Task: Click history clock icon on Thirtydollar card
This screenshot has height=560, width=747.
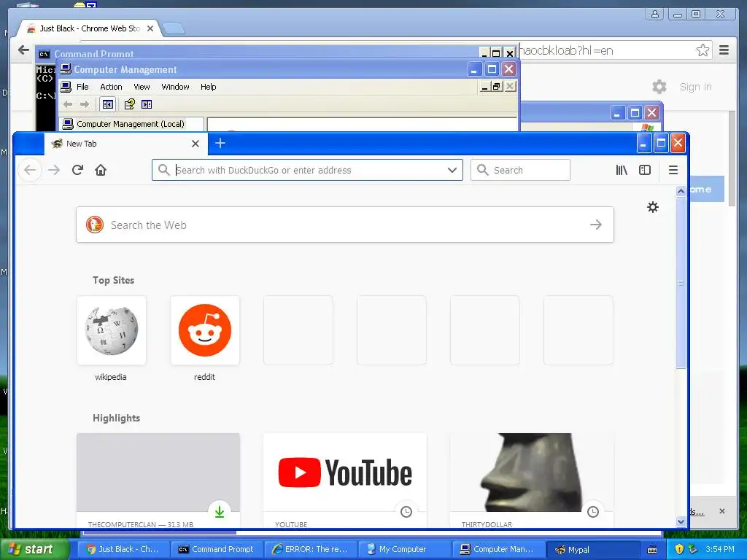Action: pyautogui.click(x=592, y=512)
